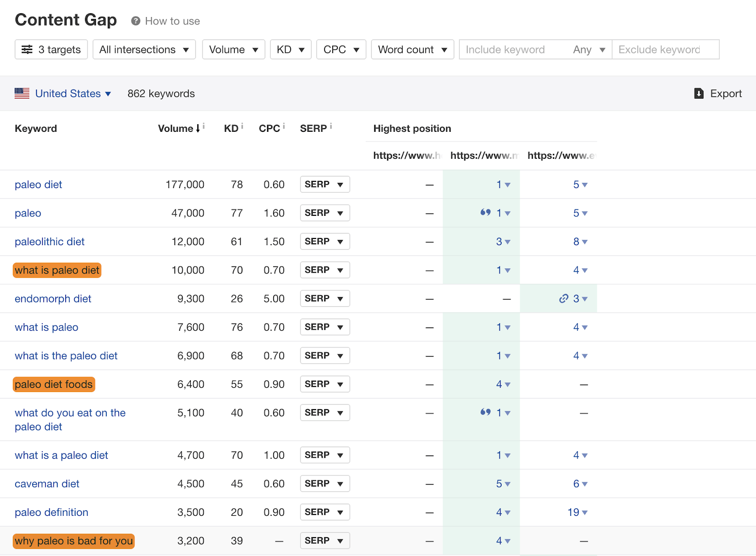Click the quote icon beside what do you eat on the paleo diet

coord(485,412)
